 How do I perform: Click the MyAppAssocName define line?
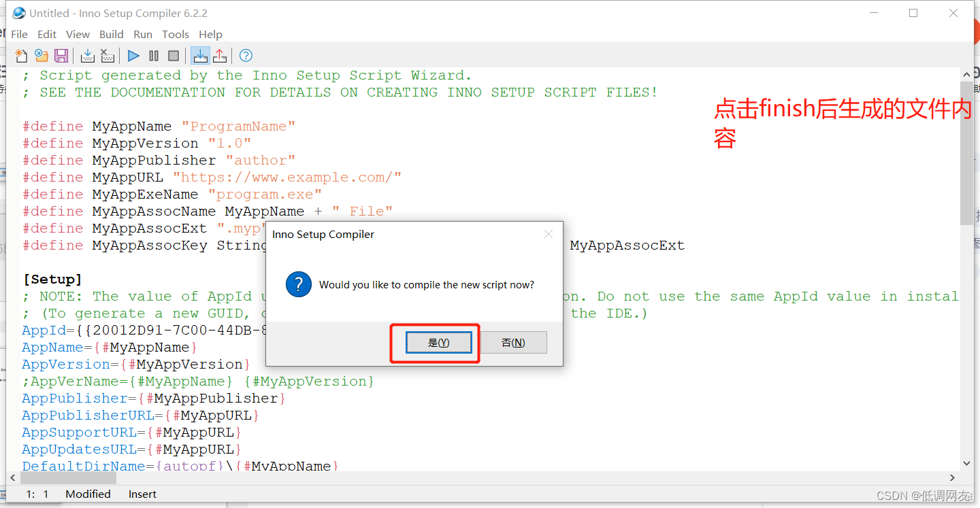[x=208, y=211]
